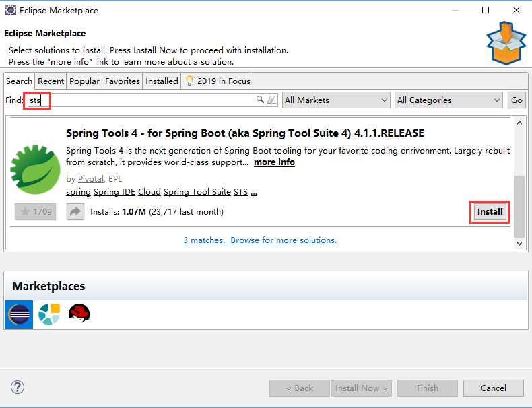Viewport: 532px width, 408px height.
Task: Clear the Find field with eraser icon
Action: [x=271, y=100]
